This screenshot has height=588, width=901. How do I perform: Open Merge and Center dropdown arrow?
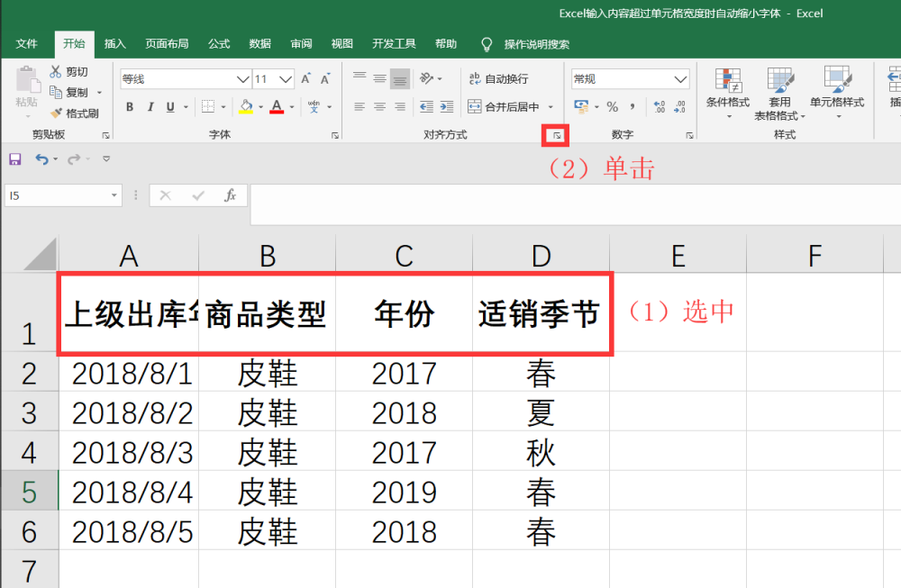click(551, 107)
